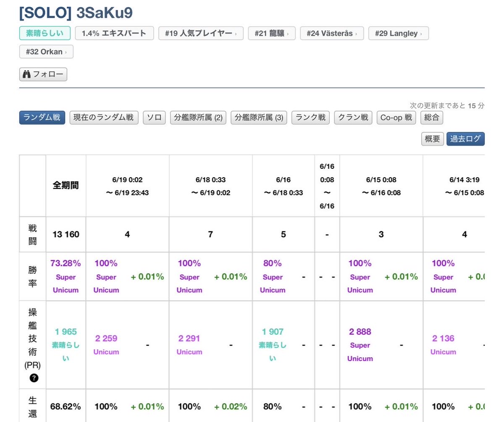Click the battles count 5
Viewport: 504px width, 422px height.
click(283, 234)
